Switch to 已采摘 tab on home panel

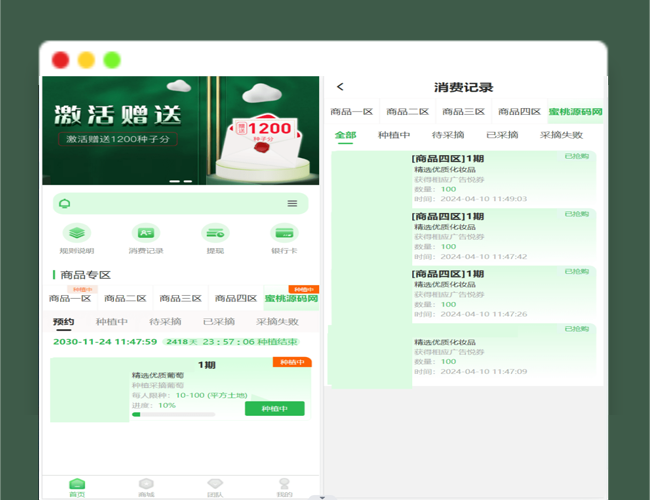(219, 322)
